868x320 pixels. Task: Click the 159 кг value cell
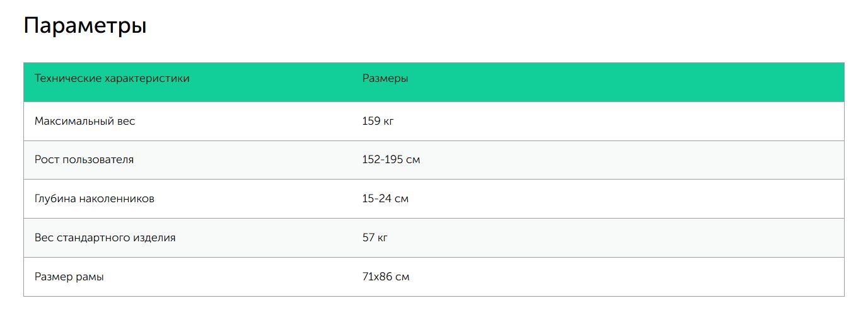pos(378,121)
